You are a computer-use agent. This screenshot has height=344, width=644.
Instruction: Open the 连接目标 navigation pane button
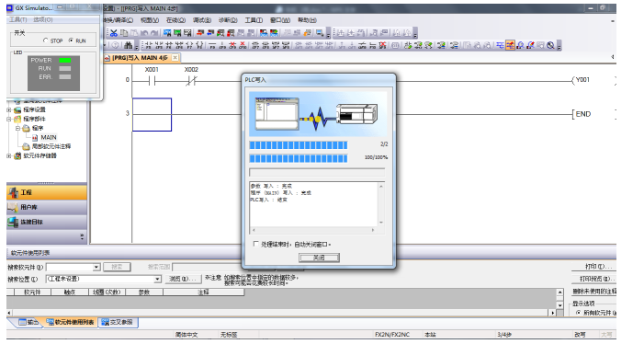[47, 222]
